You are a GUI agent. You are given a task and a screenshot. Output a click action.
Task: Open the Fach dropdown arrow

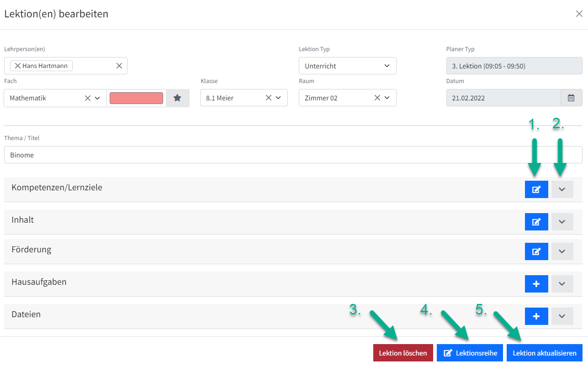tap(97, 98)
